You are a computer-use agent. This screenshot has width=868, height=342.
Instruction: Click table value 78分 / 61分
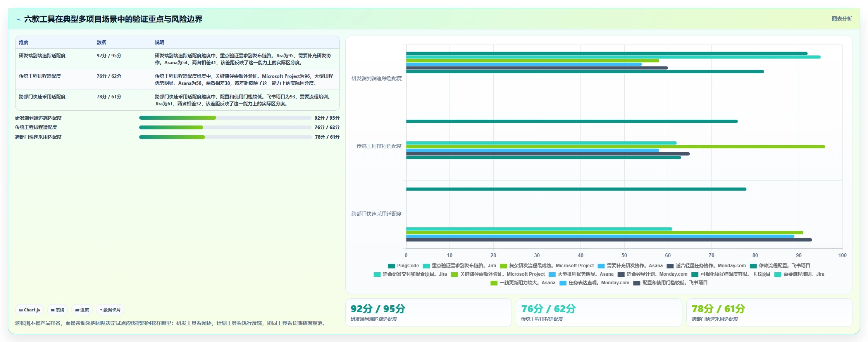click(109, 97)
